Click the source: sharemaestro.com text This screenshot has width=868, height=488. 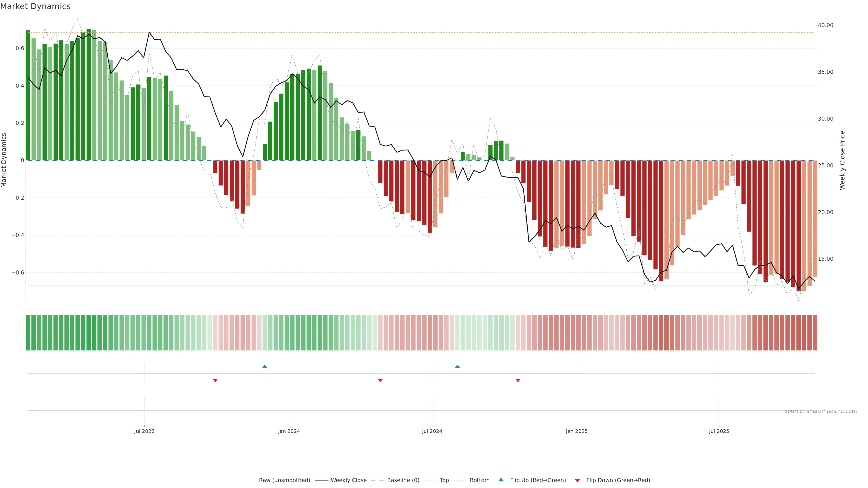point(821,411)
